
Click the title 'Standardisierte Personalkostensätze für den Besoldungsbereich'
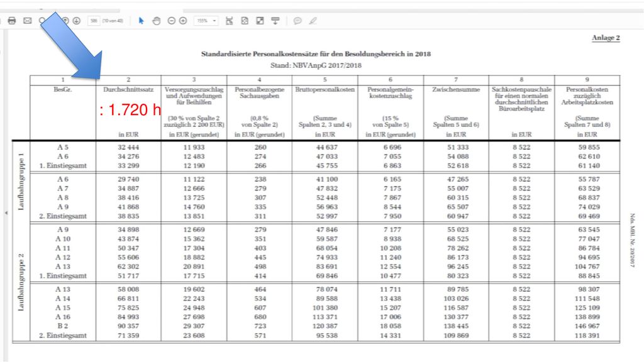point(316,54)
